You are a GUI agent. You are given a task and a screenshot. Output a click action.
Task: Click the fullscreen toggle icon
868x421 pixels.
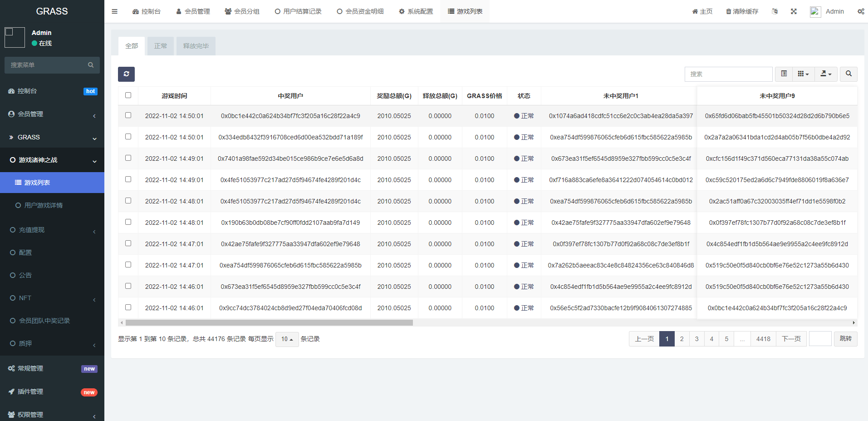(x=794, y=11)
